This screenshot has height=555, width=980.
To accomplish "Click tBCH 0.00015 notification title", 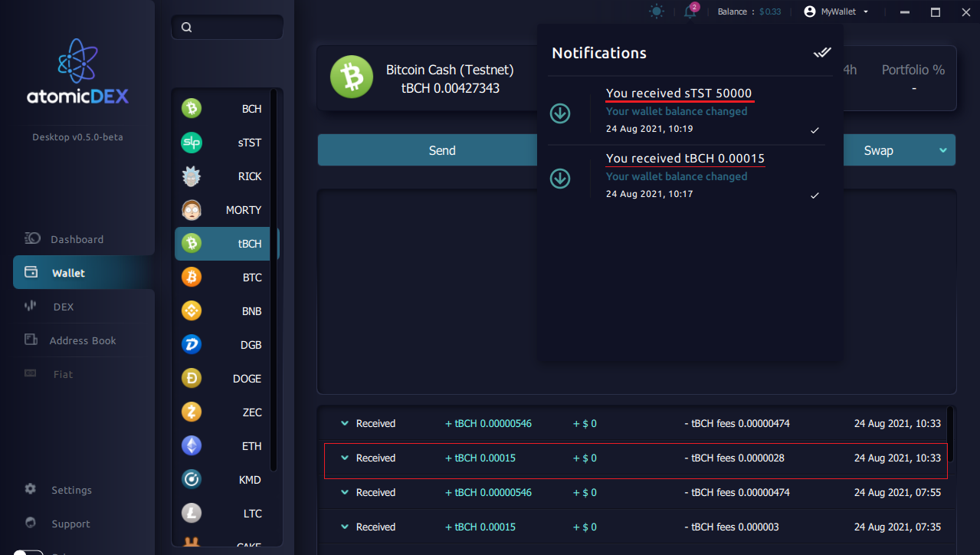I will point(685,159).
